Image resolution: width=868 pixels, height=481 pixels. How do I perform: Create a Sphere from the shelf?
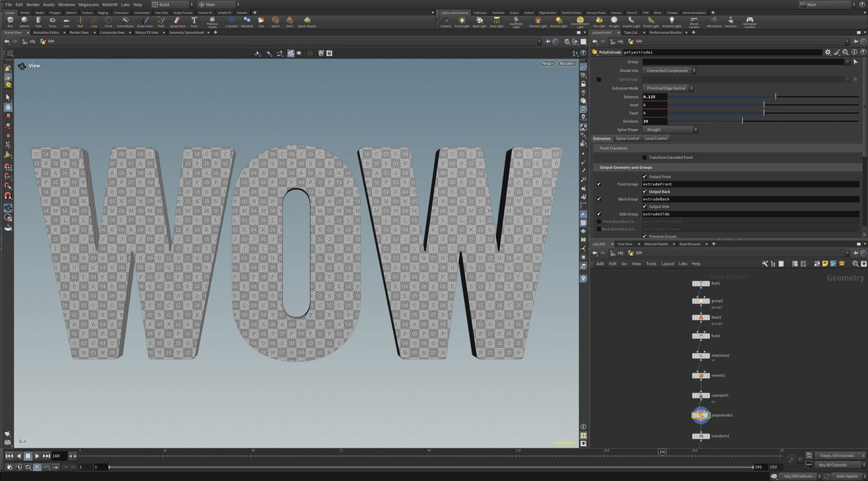pyautogui.click(x=24, y=22)
